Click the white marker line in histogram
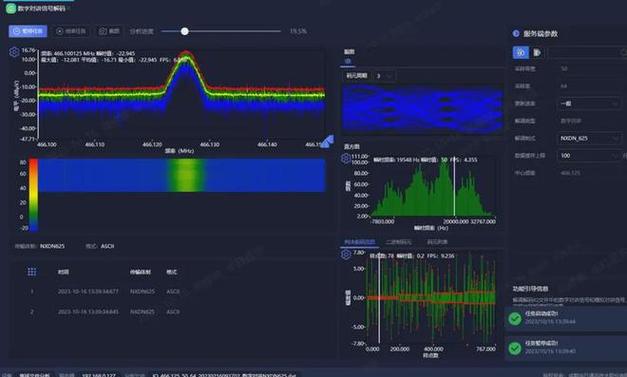Viewport: 627px width, 377px height. coord(454,186)
